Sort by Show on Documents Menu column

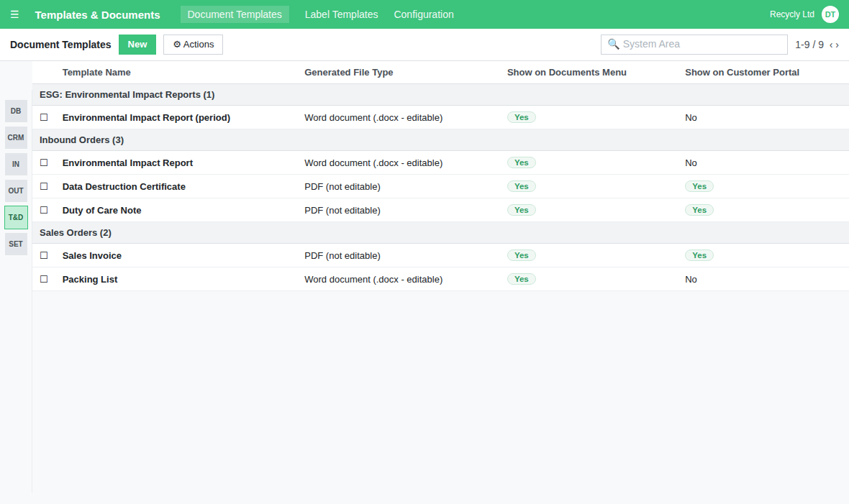click(567, 73)
